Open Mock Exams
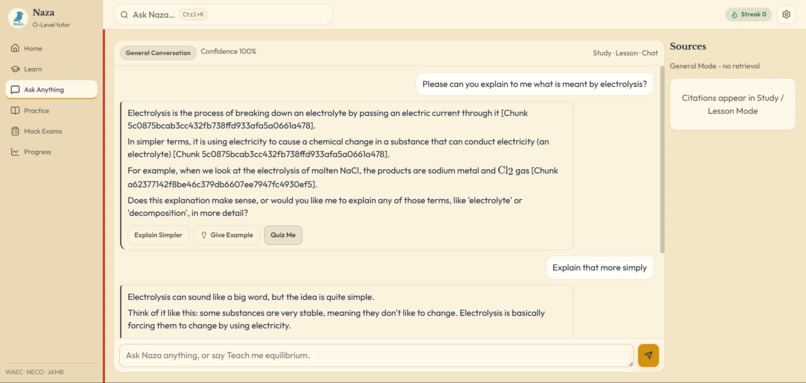The height and width of the screenshot is (383, 806). 51,131
